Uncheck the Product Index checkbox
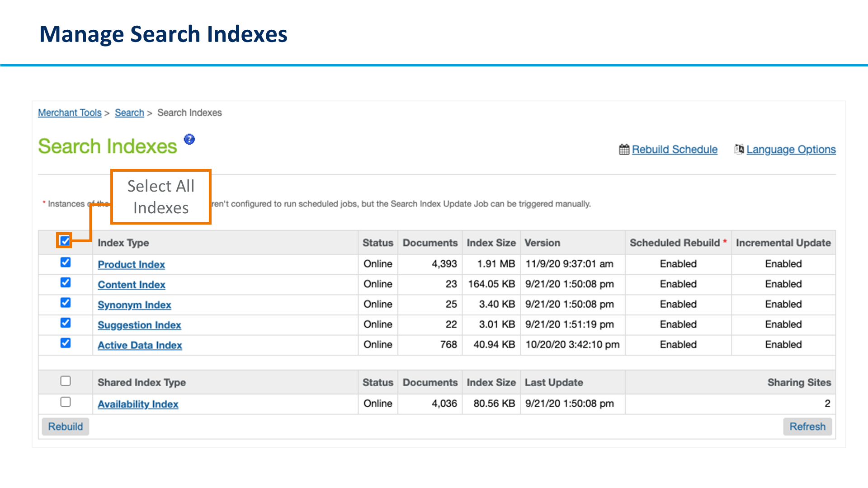 coord(66,262)
